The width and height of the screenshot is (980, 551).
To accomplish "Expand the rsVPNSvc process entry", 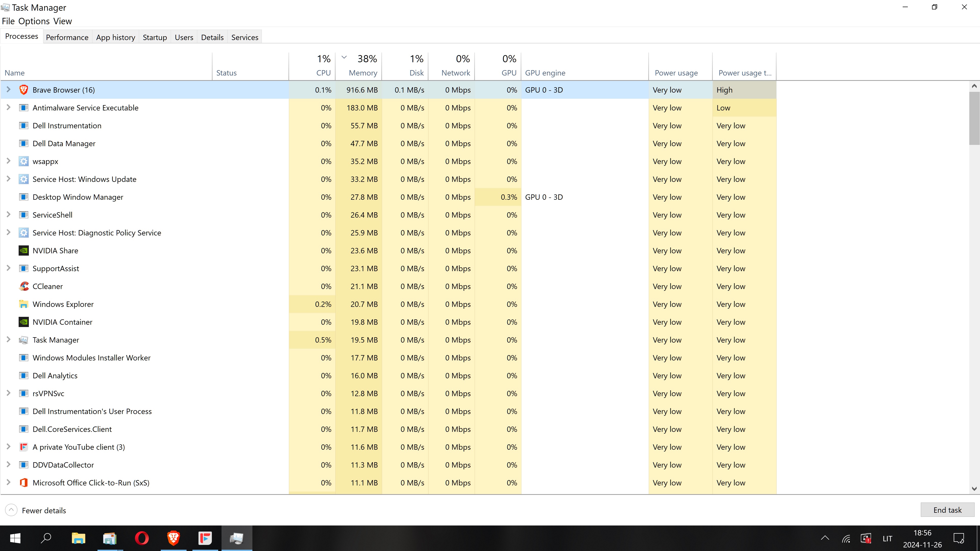I will point(8,393).
